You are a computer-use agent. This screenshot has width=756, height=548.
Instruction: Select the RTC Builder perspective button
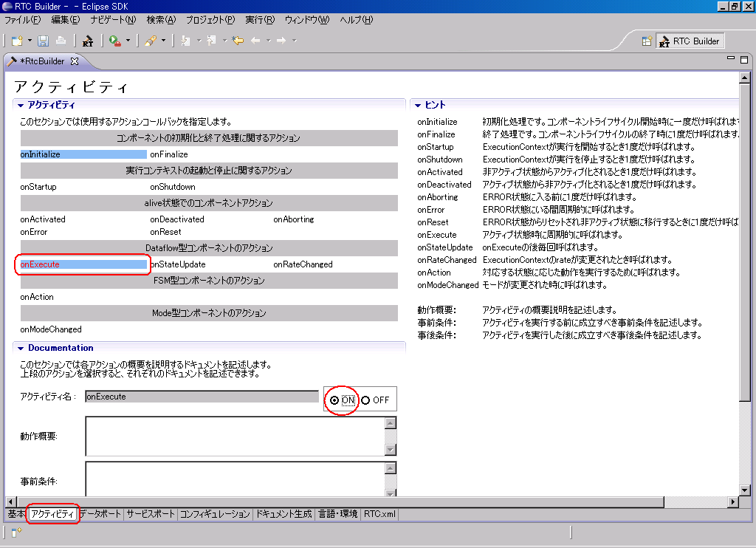tap(690, 41)
